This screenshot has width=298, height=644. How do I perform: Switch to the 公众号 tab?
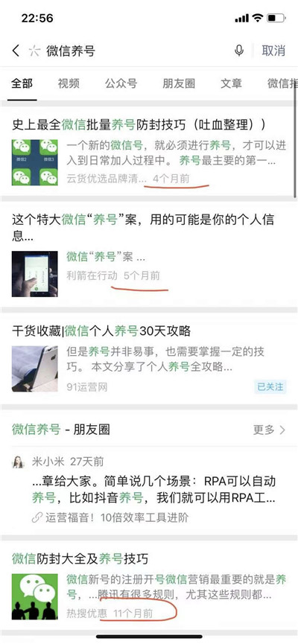(121, 83)
